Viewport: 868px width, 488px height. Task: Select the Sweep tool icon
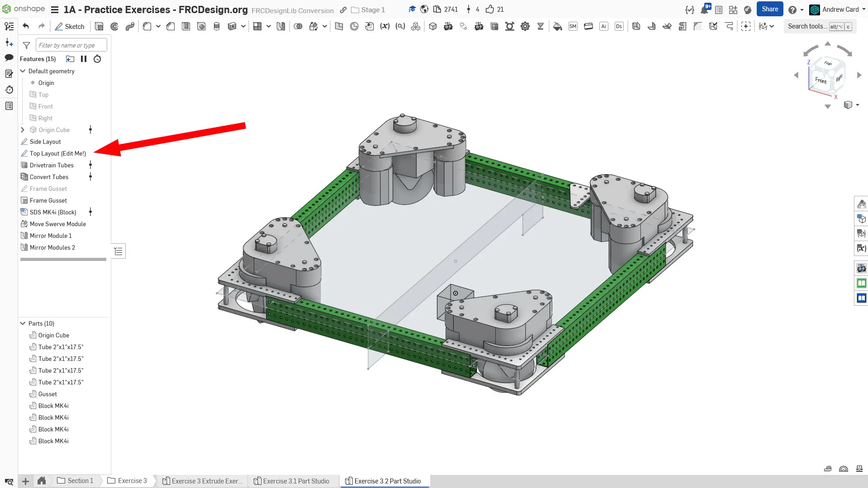coord(130,26)
